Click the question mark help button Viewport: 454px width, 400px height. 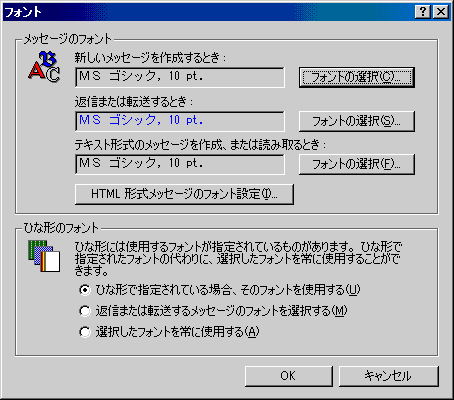[x=423, y=12]
